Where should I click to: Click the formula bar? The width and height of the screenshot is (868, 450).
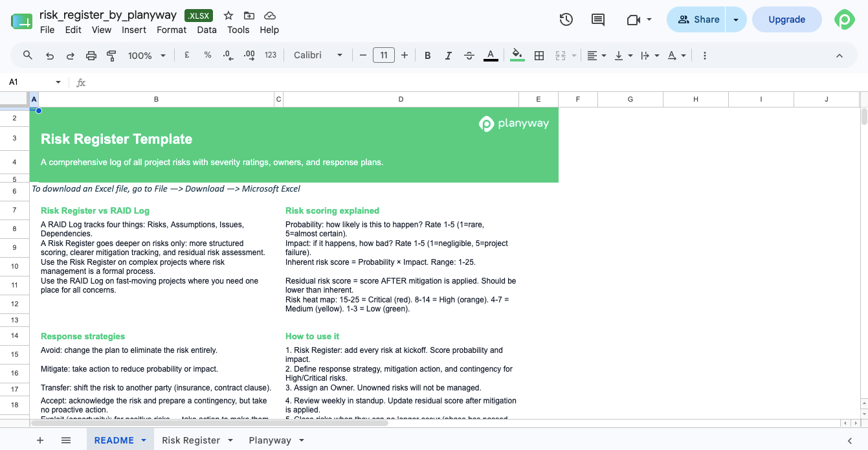(x=476, y=82)
